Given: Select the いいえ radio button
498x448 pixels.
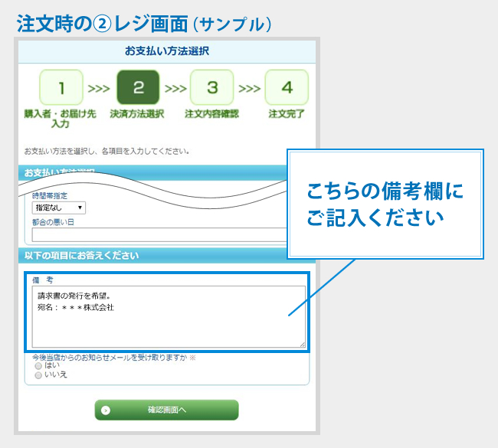Looking at the screenshot, I should [38, 375].
